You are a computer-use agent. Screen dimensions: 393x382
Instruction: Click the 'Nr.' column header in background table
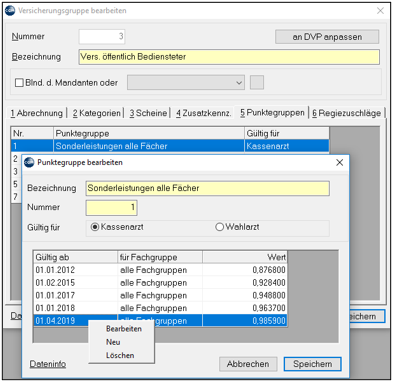click(32, 134)
